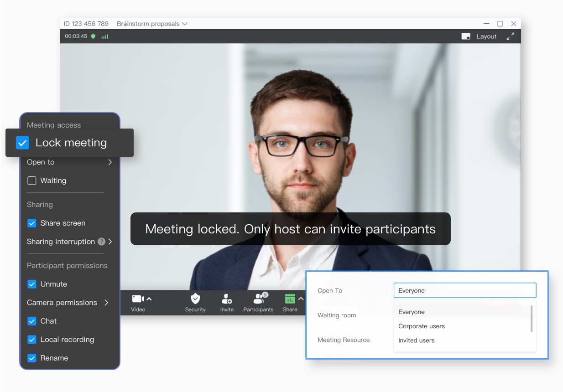Click the dropdown list scrollbar
This screenshot has height=392, width=563.
[x=532, y=319]
